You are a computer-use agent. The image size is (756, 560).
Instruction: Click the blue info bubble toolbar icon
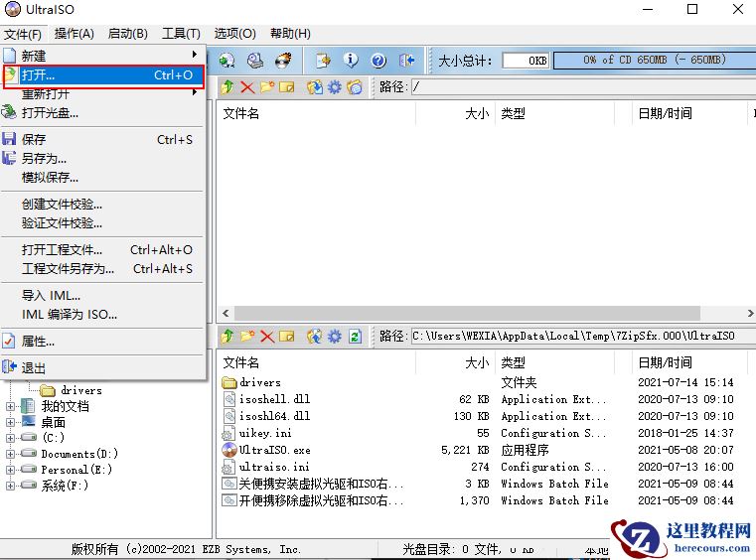(x=351, y=61)
